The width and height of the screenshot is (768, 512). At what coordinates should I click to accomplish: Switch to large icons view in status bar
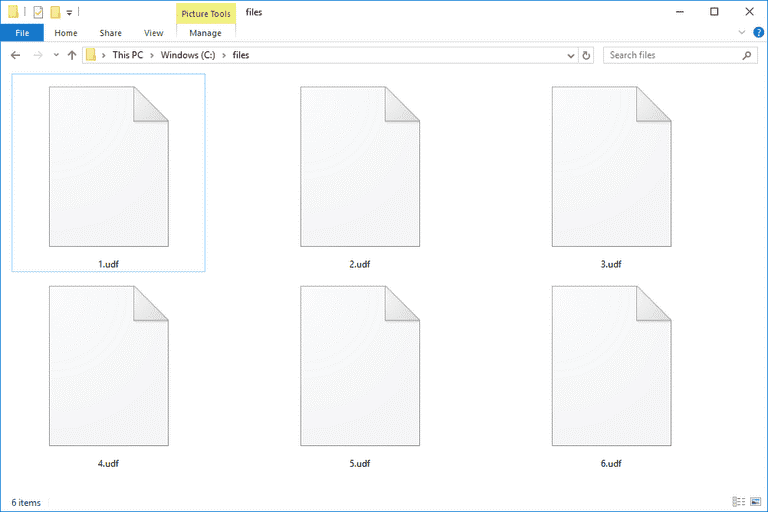(x=756, y=501)
